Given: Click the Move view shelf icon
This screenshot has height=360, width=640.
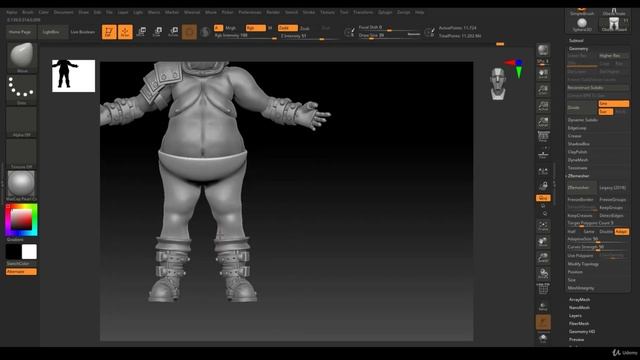Looking at the screenshot, I should tap(543, 242).
